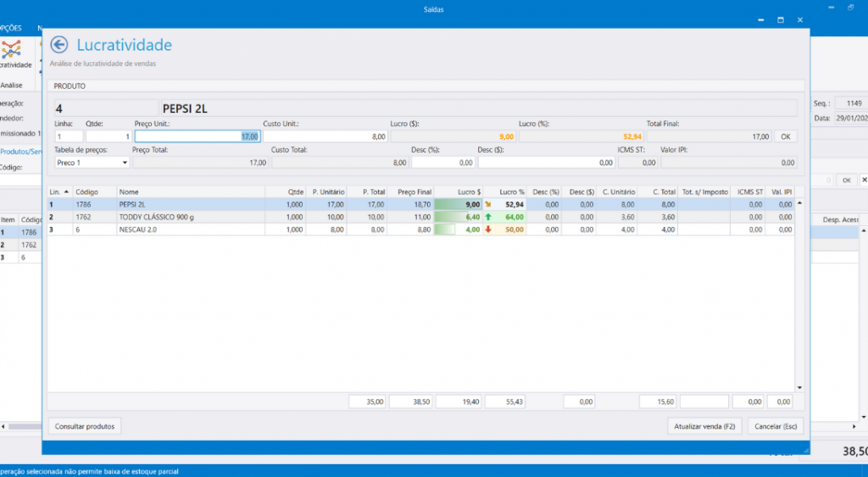
Task: Click orange trend arrow in PEPSI row
Action: 488,205
